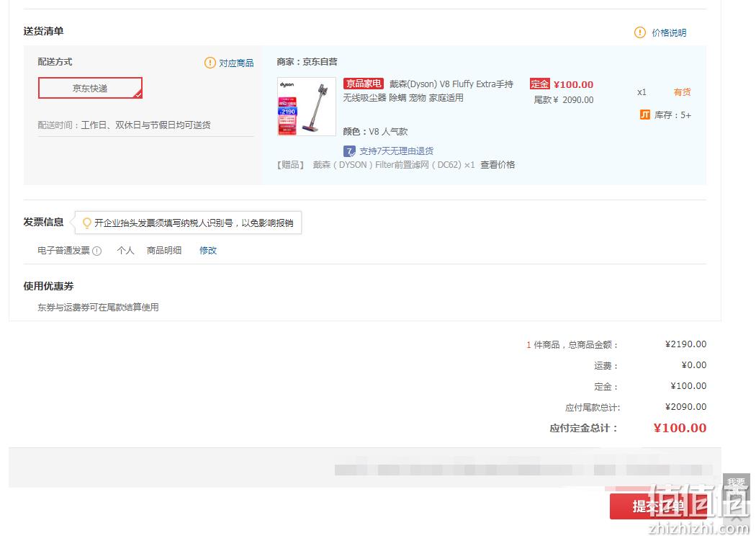Click the warning icon beside 对应商品
This screenshot has height=541, width=756.
[x=210, y=63]
